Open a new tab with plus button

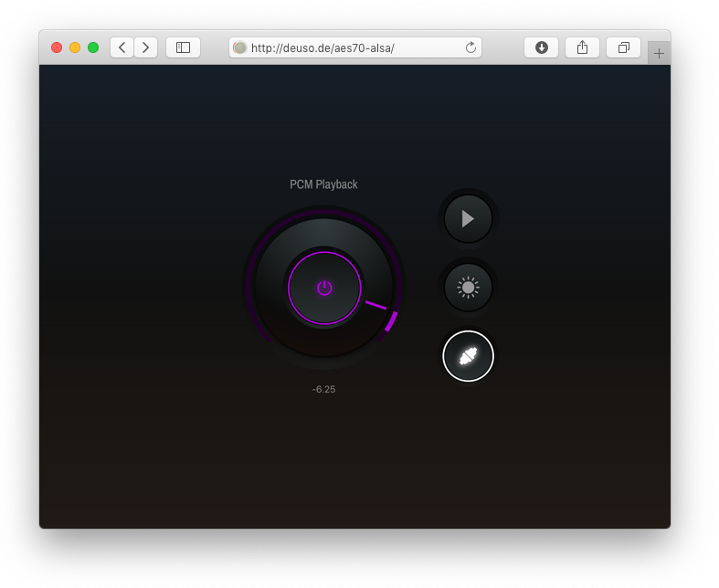(x=659, y=54)
